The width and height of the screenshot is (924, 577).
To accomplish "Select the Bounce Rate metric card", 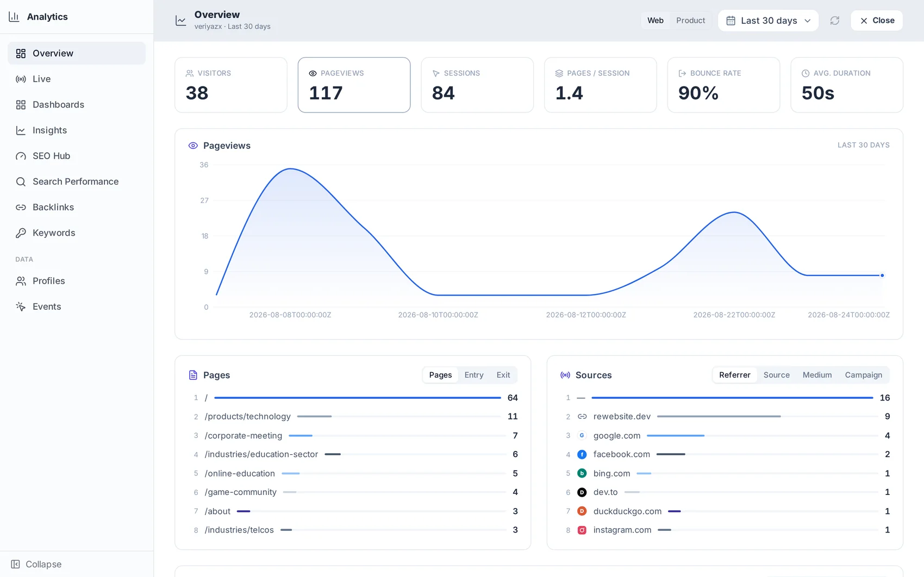I will pos(723,85).
